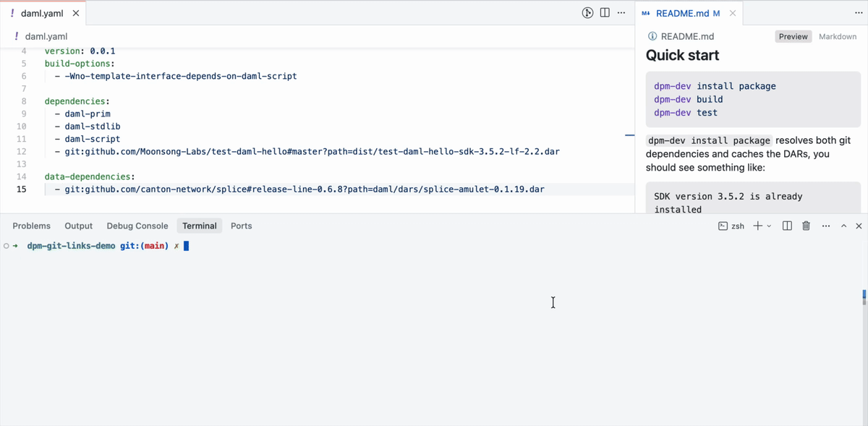This screenshot has height=426, width=868.
Task: Close the bottom panel
Action: (859, 226)
